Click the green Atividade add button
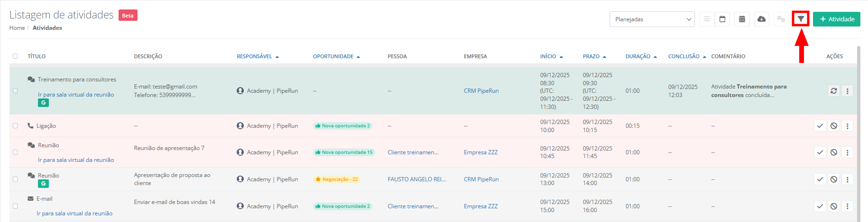Viewport: 868px width, 222px height. pyautogui.click(x=836, y=19)
